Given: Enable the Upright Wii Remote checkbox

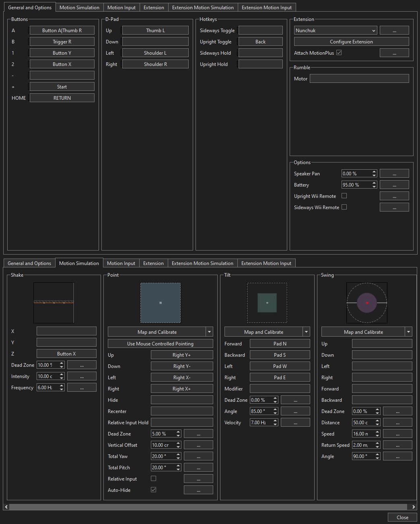Looking at the screenshot, I should pyautogui.click(x=344, y=196).
